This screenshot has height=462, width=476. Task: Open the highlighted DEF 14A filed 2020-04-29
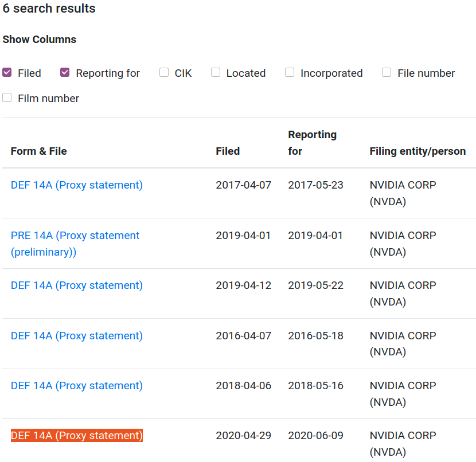tap(77, 436)
